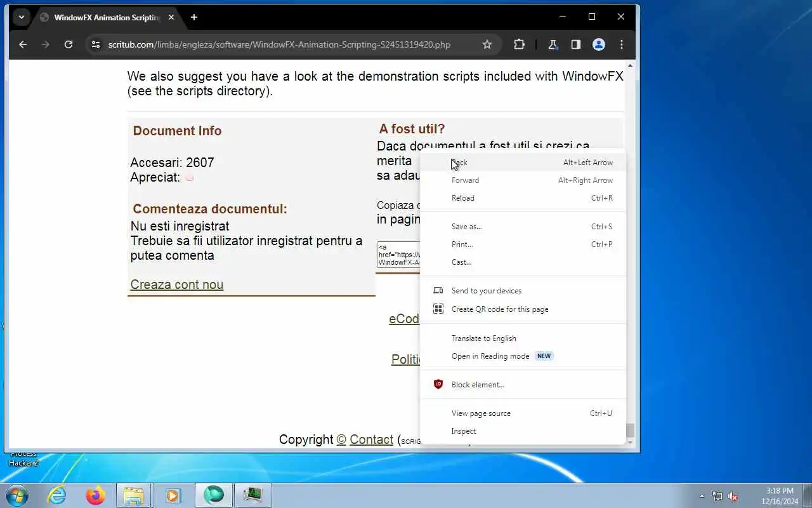Open in Reading mode menu entry
Screen dimensions: 812x508
coord(523,356)
